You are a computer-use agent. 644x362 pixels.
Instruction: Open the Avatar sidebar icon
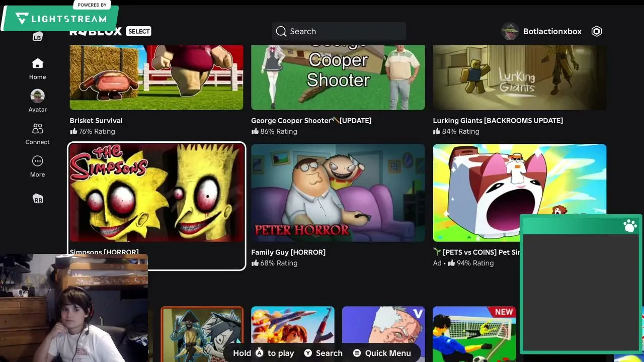click(37, 96)
